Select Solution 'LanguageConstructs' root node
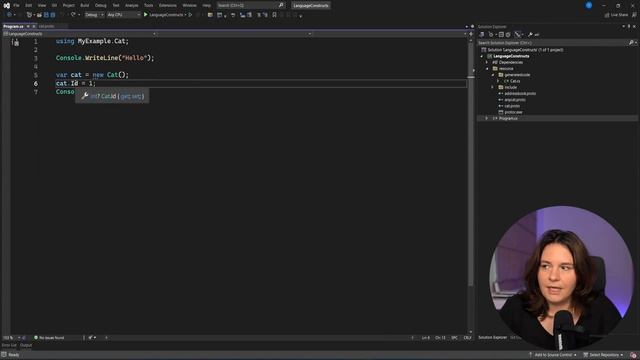 (x=522, y=50)
